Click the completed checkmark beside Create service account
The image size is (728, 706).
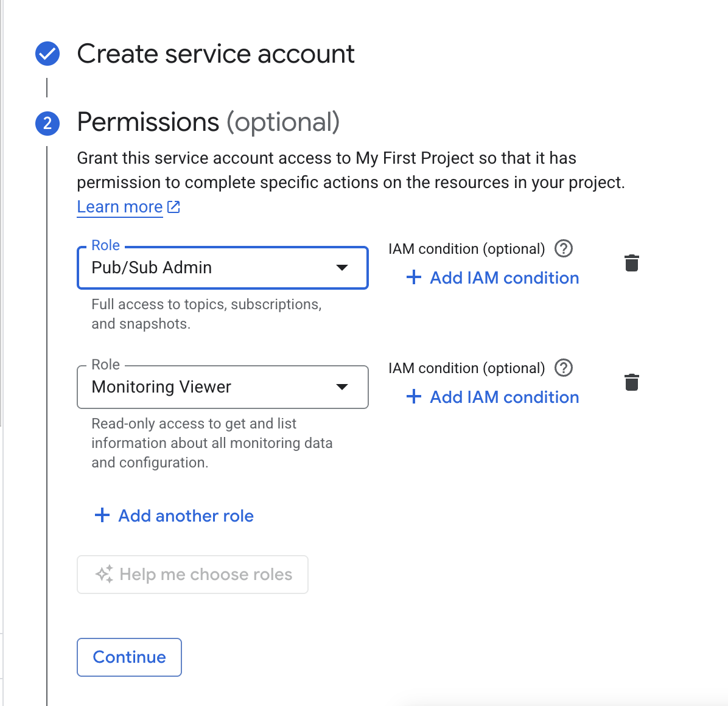(47, 54)
